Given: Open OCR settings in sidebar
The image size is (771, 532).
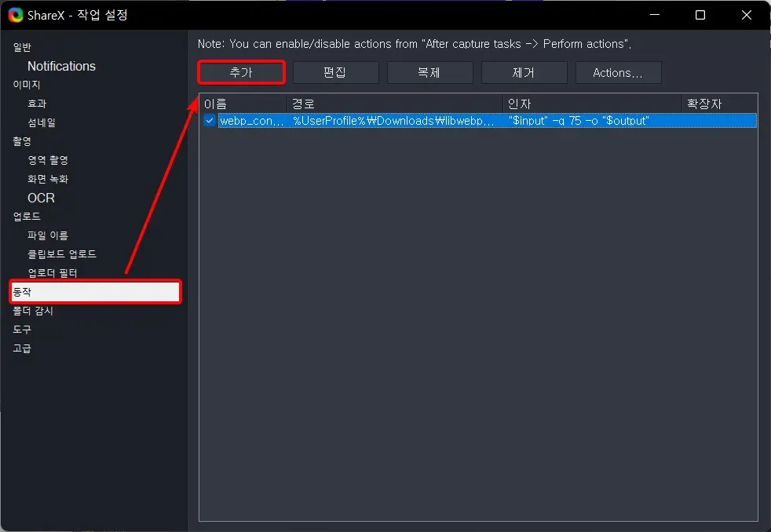Looking at the screenshot, I should [x=41, y=198].
